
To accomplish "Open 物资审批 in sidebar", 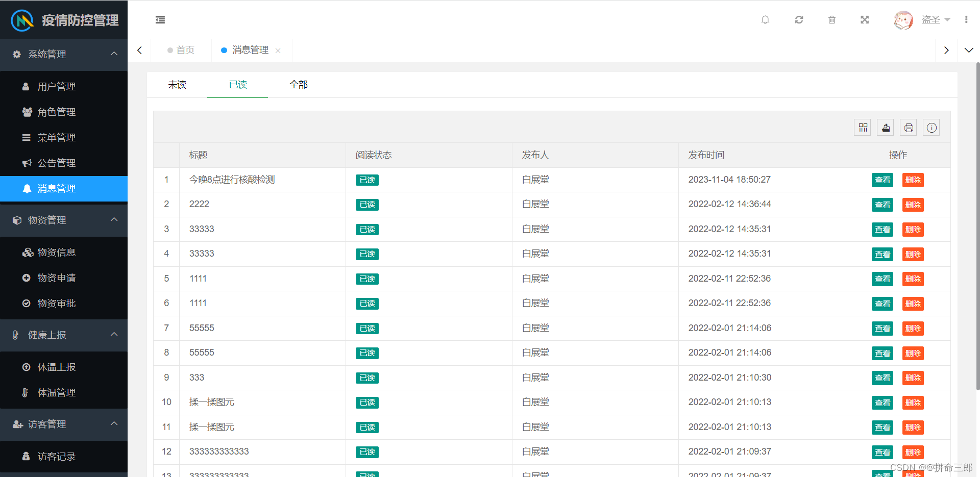I will pos(64,304).
